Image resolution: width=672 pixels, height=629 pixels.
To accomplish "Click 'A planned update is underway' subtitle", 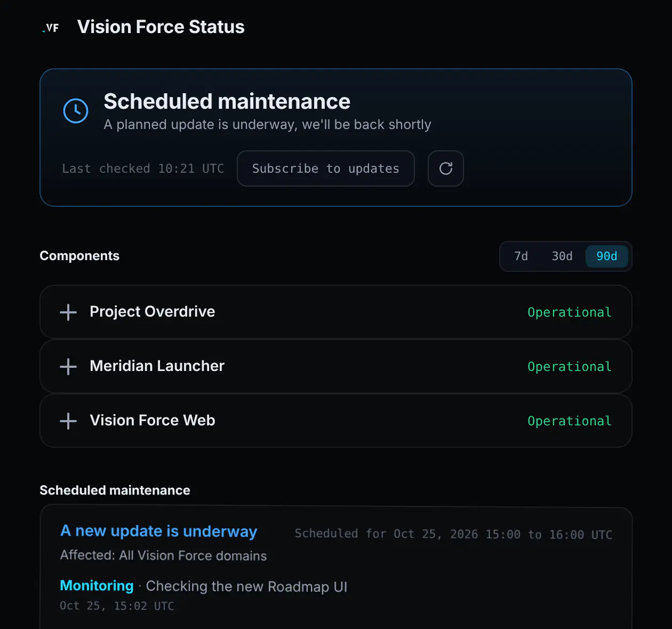I will [267, 124].
